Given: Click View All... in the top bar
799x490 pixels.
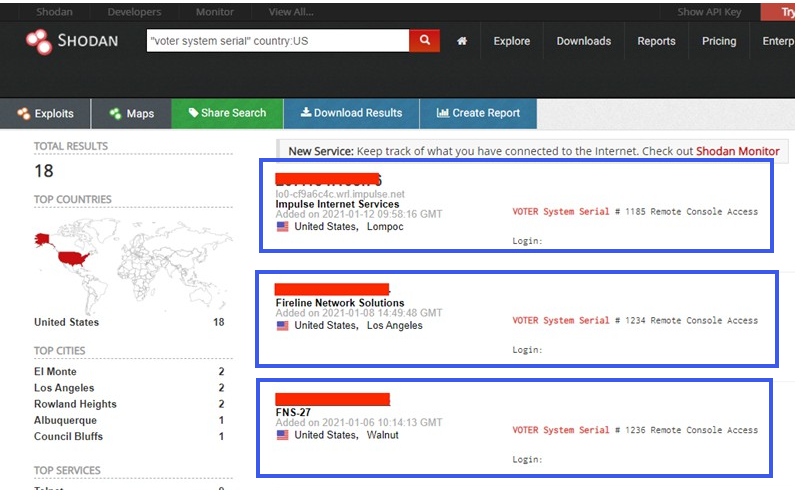Looking at the screenshot, I should tap(291, 12).
